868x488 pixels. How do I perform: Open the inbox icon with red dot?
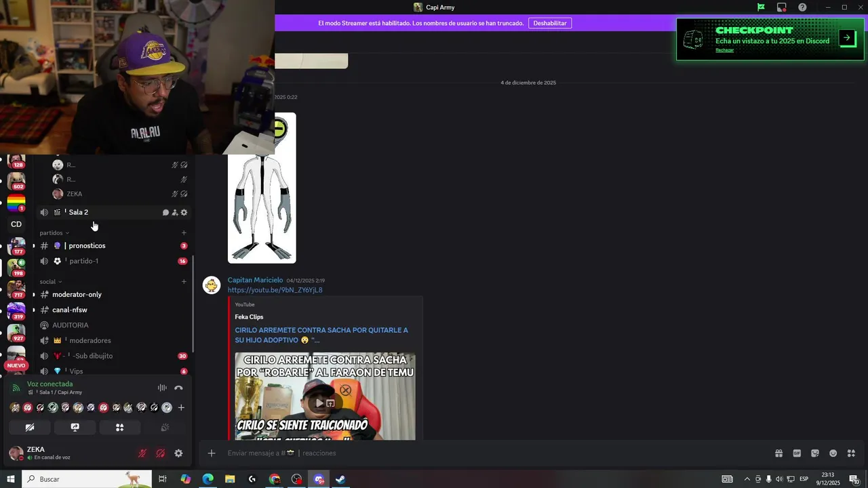(782, 7)
